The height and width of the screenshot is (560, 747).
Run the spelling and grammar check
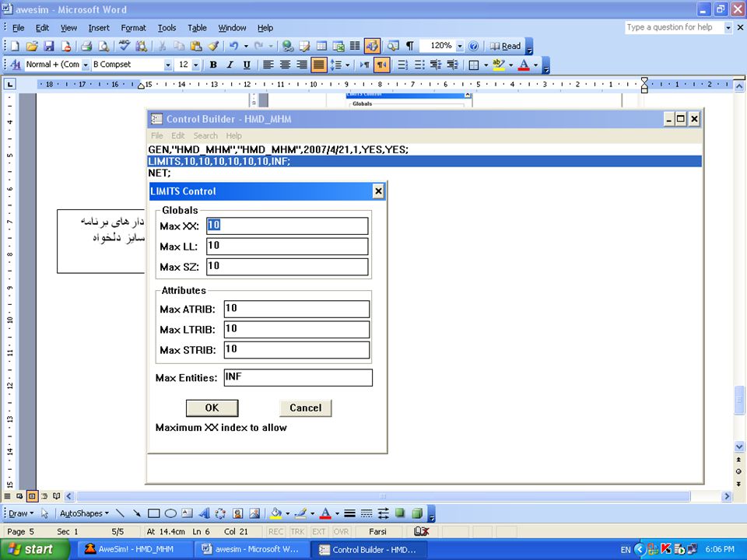click(124, 46)
